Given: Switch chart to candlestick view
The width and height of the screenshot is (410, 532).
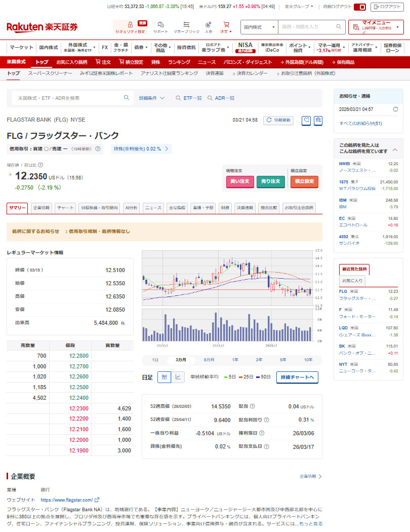Looking at the screenshot, I should tap(164, 377).
